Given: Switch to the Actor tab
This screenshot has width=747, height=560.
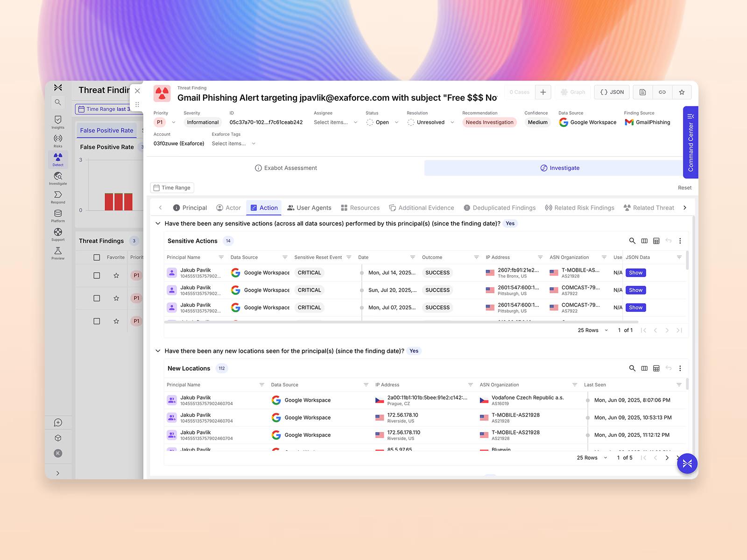Looking at the screenshot, I should click(229, 208).
